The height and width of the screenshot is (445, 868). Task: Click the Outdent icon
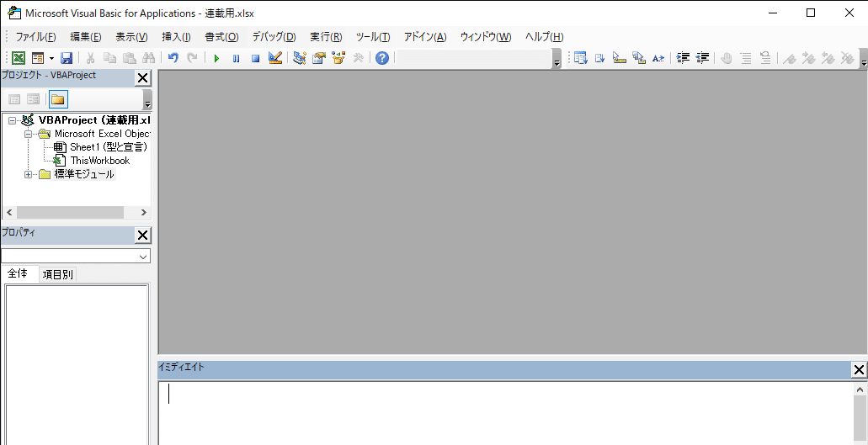[x=702, y=58]
